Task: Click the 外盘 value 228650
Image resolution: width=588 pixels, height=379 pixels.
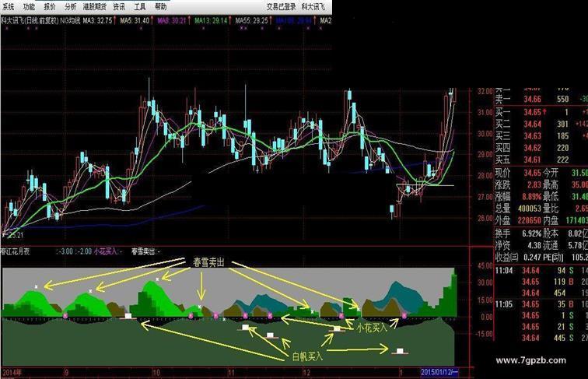Action: click(530, 221)
